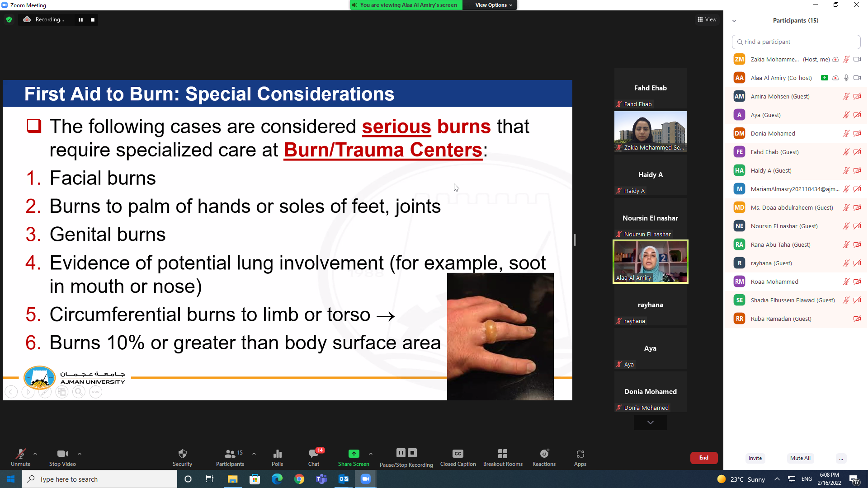Open the Chat panel with unread messages
This screenshot has height=488, width=868.
click(314, 457)
